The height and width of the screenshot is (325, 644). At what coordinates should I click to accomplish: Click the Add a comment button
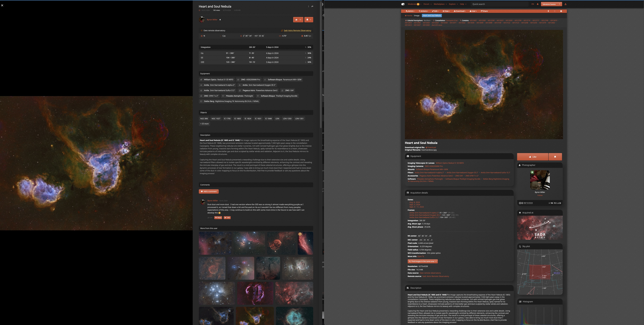tap(209, 191)
